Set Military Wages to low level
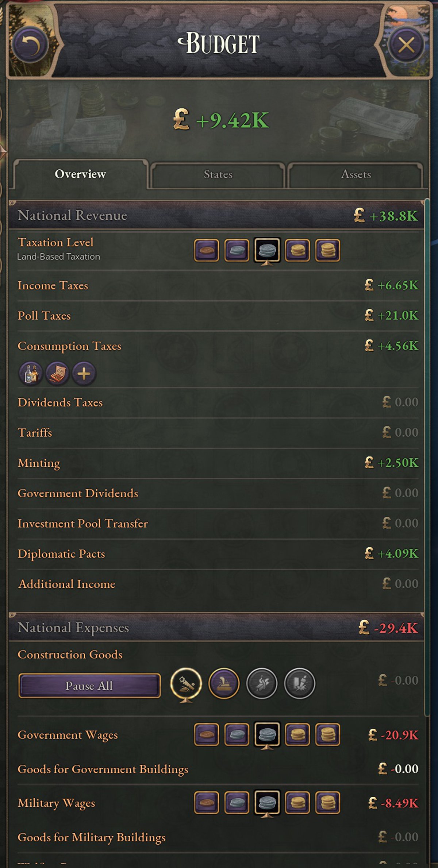Image resolution: width=438 pixels, height=868 pixels. [x=237, y=802]
